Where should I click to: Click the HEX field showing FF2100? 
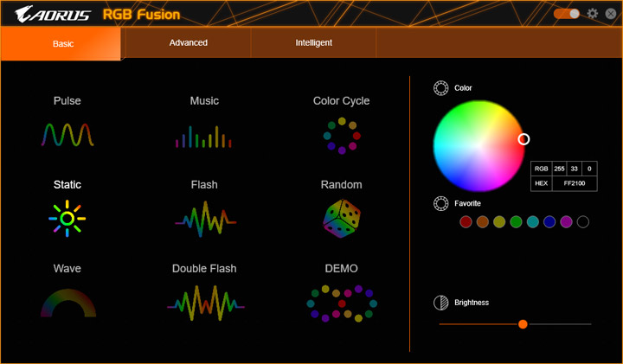575,183
